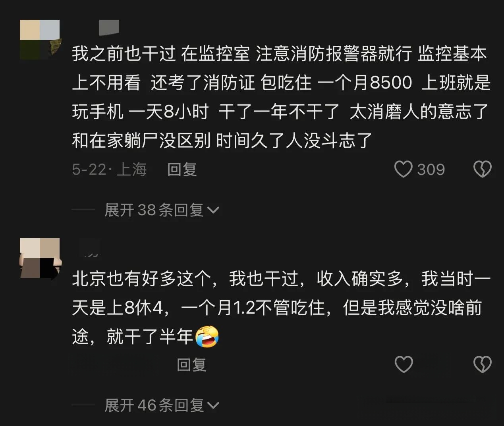Expand 展开38条回复 replies

tap(162, 210)
